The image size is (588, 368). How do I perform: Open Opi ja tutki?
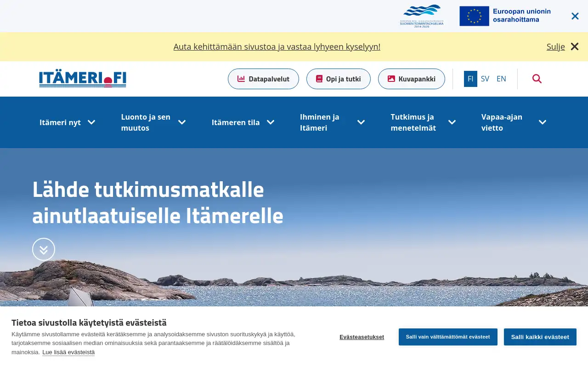click(x=339, y=79)
